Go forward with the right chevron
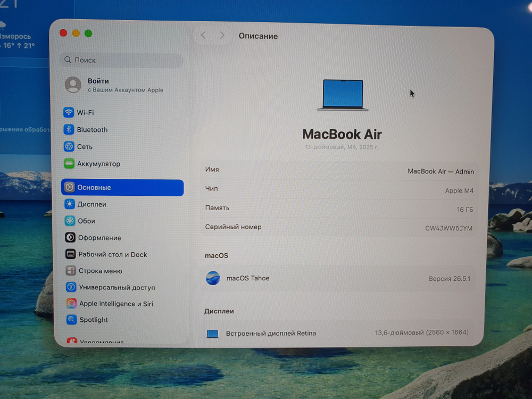 click(222, 35)
